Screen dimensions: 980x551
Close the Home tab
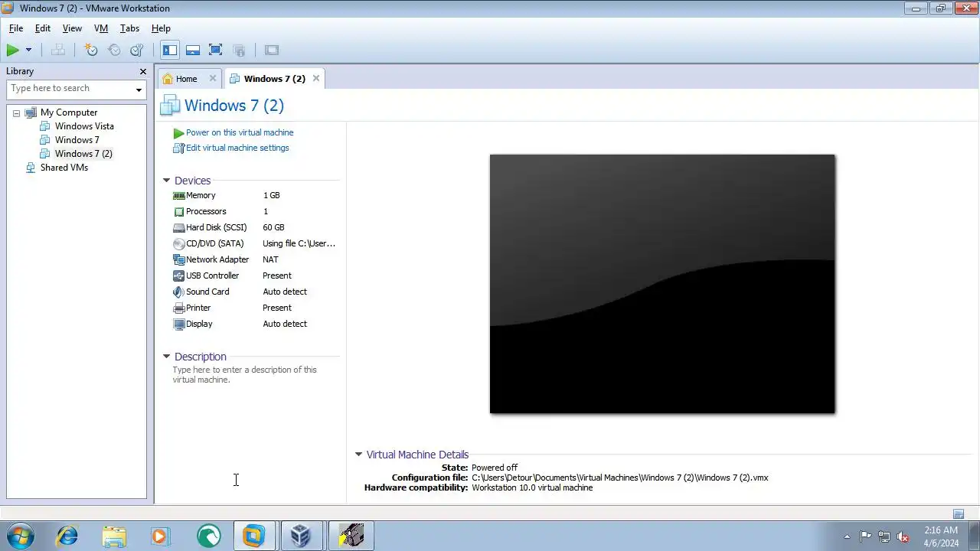[213, 78]
